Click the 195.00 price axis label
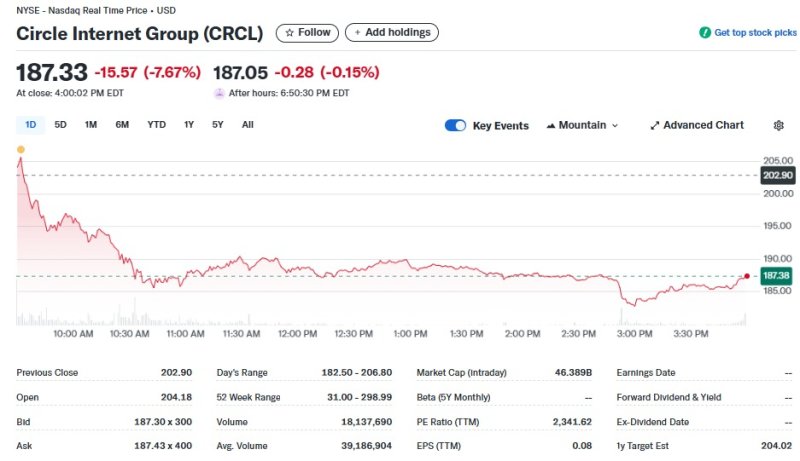Image resolution: width=800 pixels, height=461 pixels. [x=778, y=226]
